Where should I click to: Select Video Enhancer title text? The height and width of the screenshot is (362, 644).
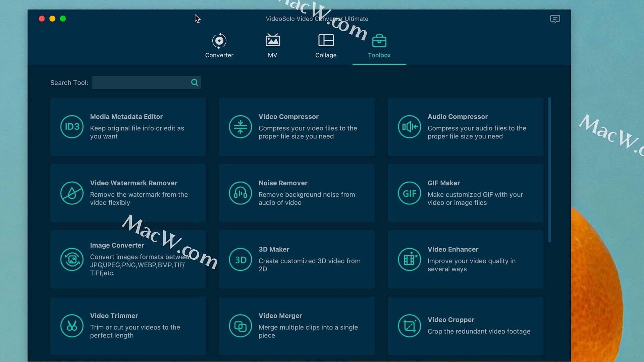453,249
